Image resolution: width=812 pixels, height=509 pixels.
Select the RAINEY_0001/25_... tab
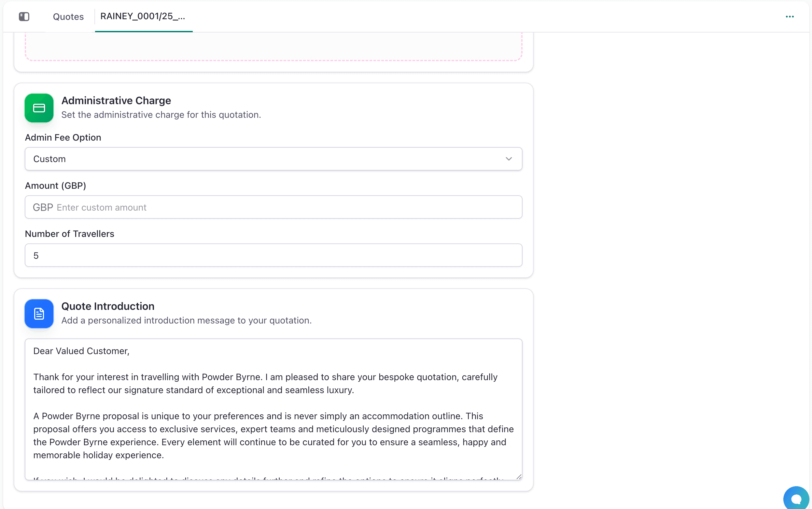[x=143, y=17]
